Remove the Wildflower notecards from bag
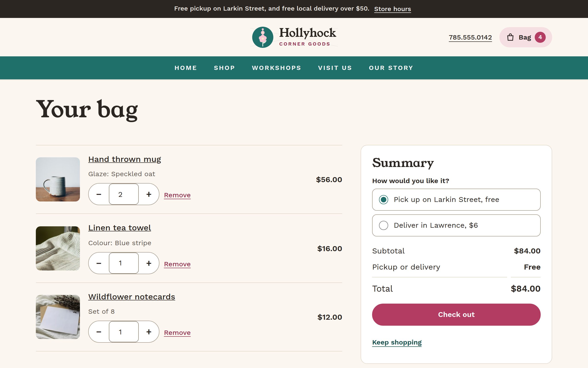588x368 pixels. (177, 333)
